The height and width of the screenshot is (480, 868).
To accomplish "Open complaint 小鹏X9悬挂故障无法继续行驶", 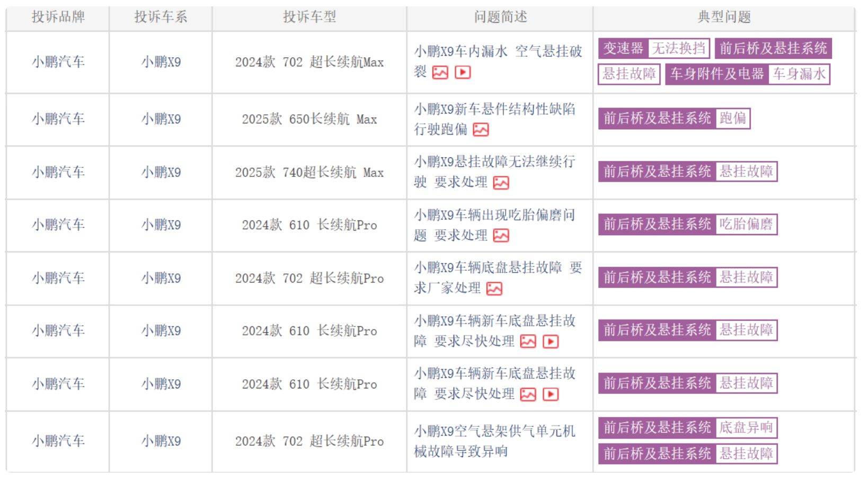I will pos(494,172).
